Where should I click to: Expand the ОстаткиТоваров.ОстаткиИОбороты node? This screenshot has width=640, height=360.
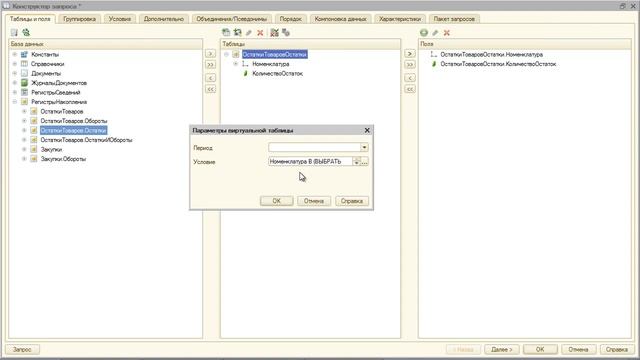pyautogui.click(x=24, y=140)
